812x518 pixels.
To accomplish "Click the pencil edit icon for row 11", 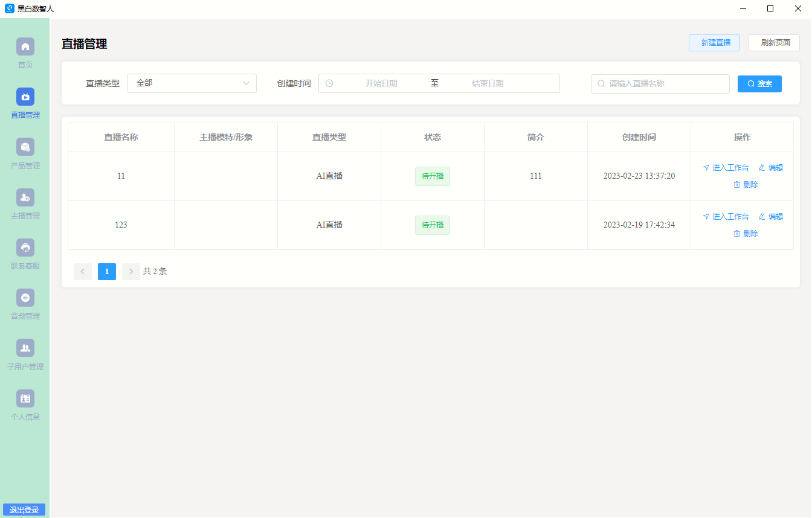I will 761,168.
